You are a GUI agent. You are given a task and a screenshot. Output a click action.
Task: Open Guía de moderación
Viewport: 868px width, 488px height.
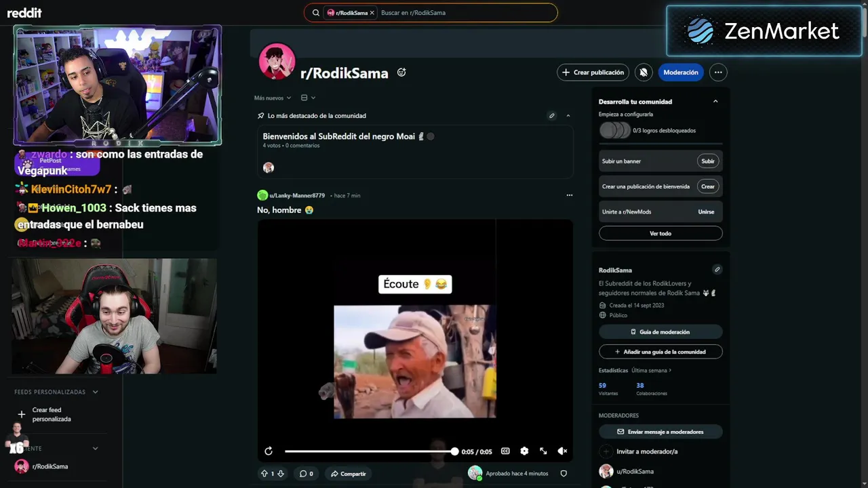coord(660,332)
